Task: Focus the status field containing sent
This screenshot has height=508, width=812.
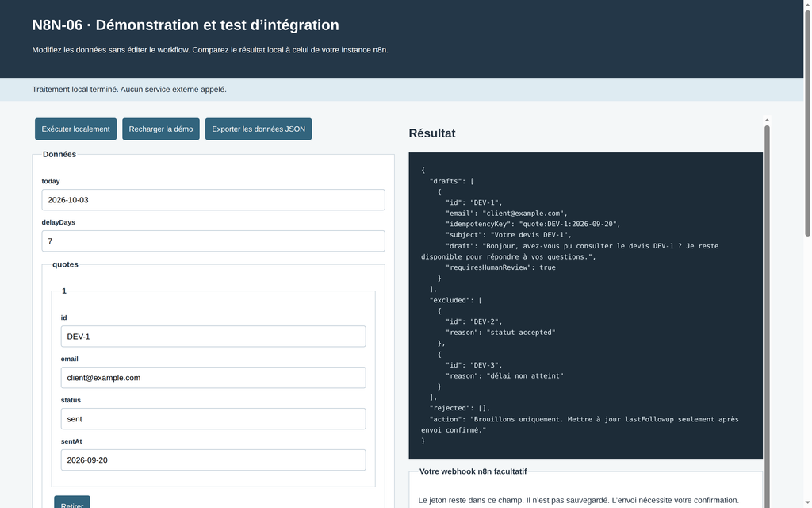Action: tap(213, 419)
